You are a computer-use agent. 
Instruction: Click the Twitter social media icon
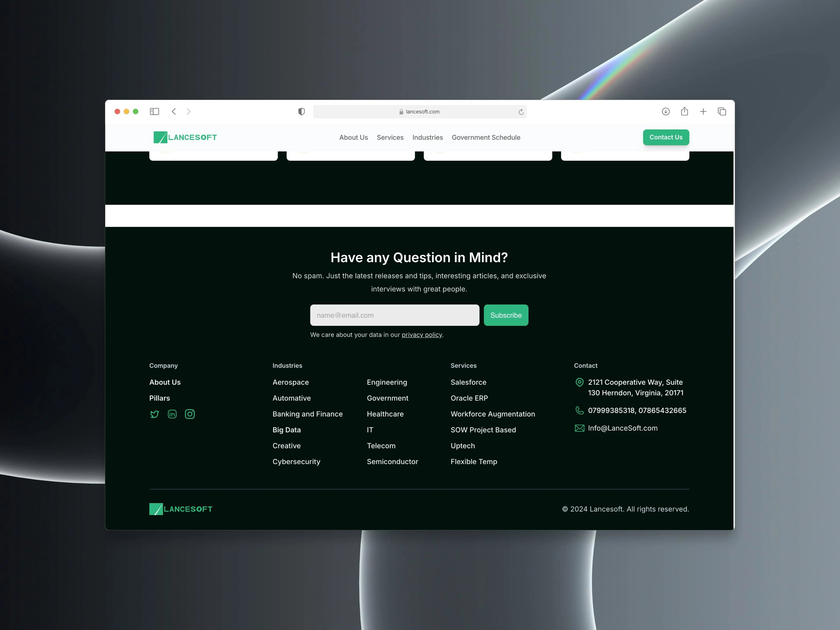(155, 414)
